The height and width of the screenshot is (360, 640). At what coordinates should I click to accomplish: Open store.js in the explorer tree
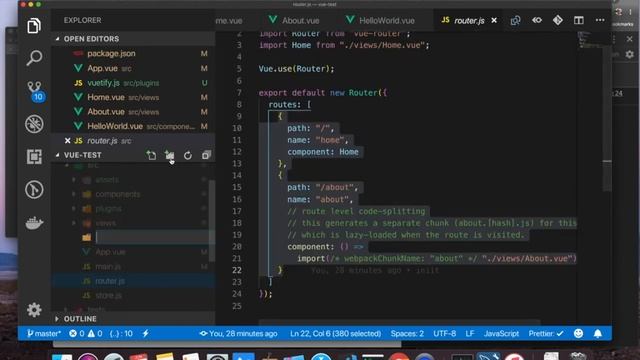[x=109, y=296]
